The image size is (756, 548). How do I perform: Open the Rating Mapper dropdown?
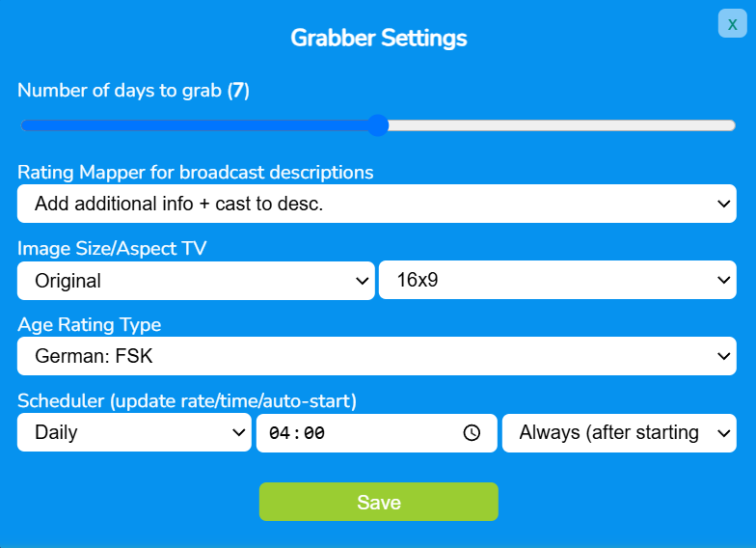376,204
